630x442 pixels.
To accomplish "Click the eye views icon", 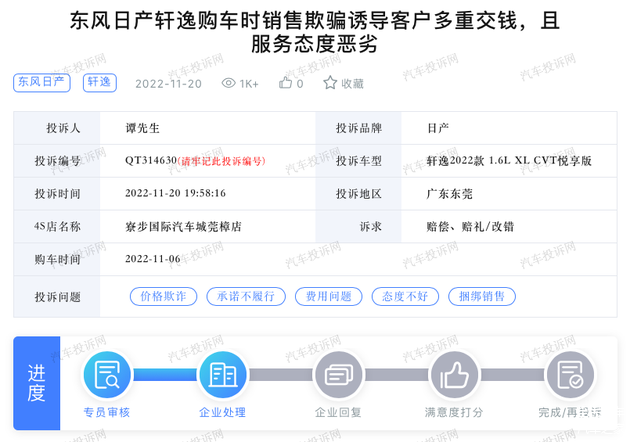I will [228, 83].
